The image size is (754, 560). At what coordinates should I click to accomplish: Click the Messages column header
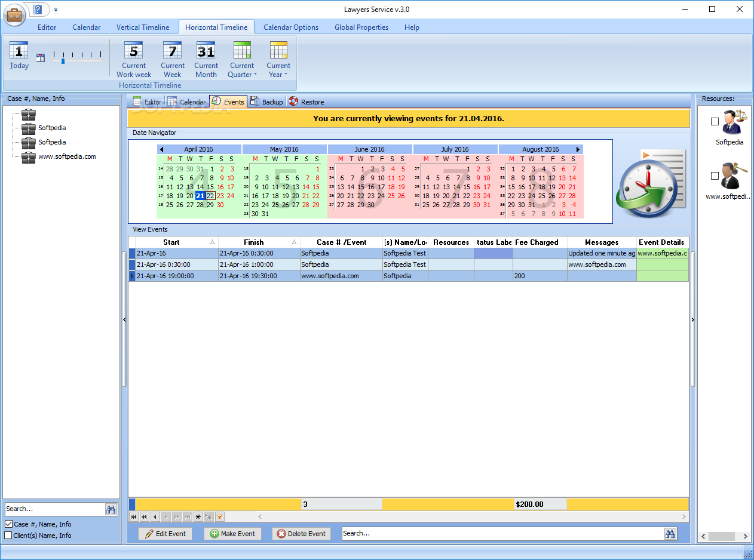click(x=602, y=242)
